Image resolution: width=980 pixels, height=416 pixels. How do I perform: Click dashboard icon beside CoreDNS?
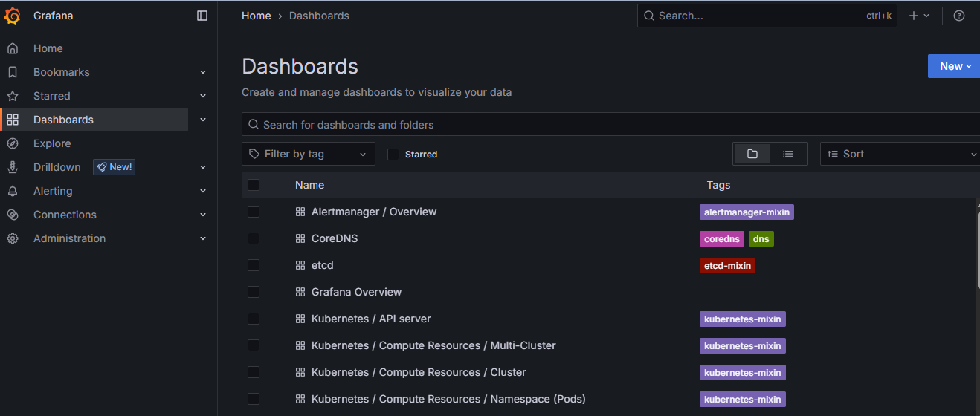(x=300, y=238)
